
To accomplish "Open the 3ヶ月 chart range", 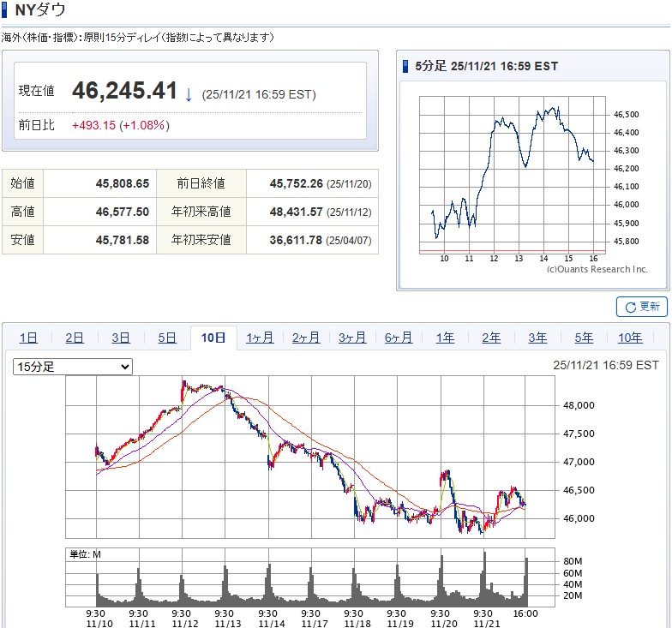I will click(x=352, y=338).
